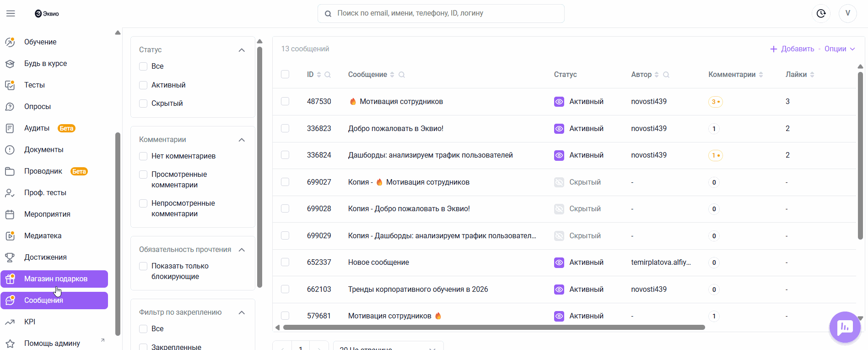Collapse the Комментарии filter section
Image resolution: width=868 pixels, height=350 pixels.
pos(242,140)
